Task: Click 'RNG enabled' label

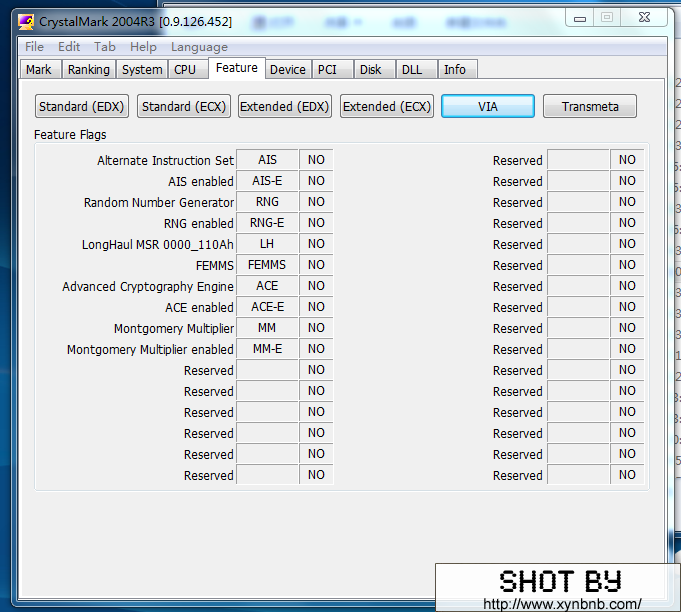Action: (199, 224)
